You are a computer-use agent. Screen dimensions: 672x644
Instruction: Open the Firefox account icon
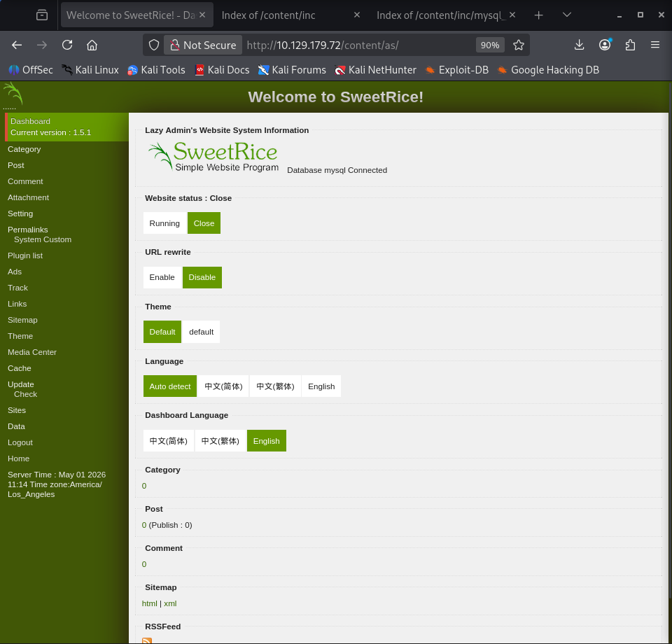(x=605, y=45)
